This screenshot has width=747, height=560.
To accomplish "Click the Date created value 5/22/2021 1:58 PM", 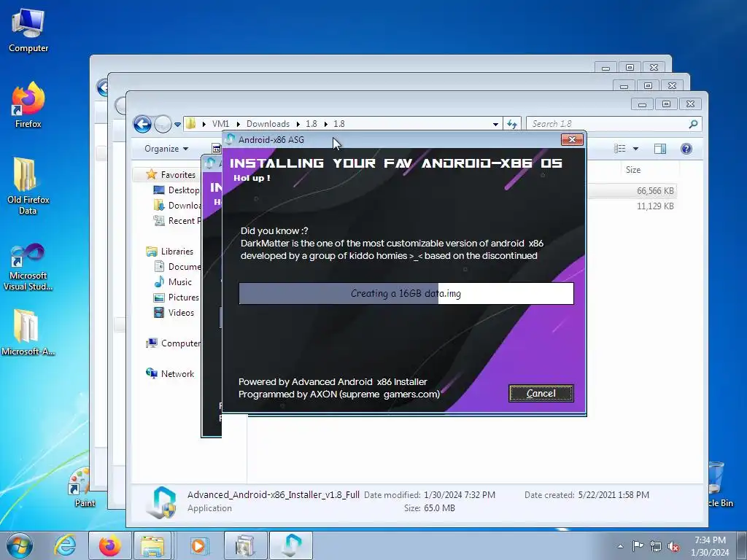I will 614,495.
